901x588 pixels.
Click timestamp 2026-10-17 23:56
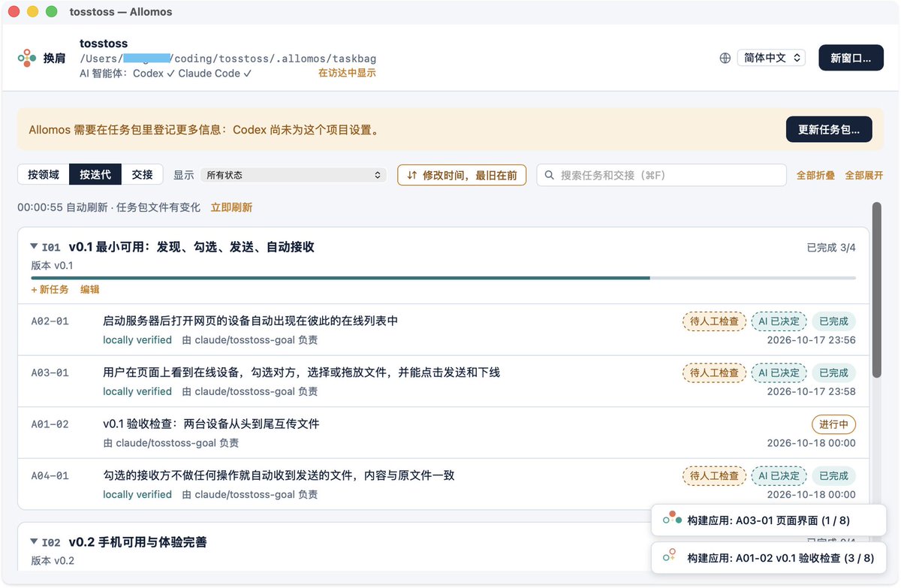(812, 339)
